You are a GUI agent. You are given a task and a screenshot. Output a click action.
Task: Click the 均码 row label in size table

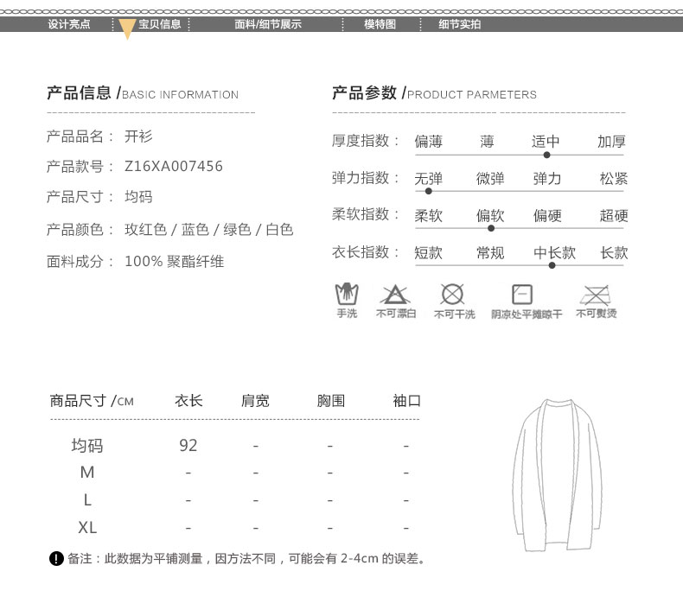tap(87, 445)
